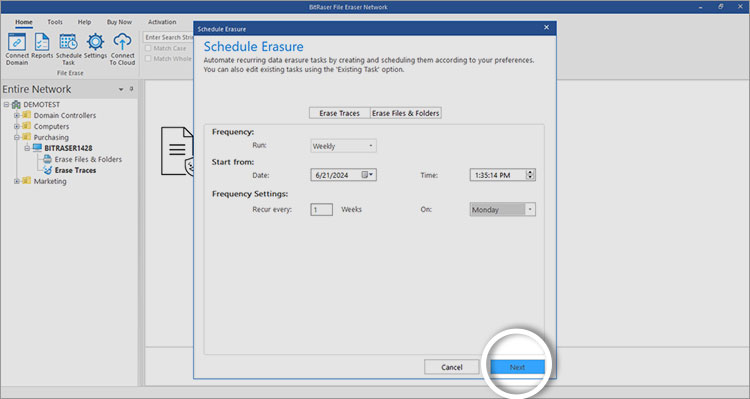The width and height of the screenshot is (750, 399).
Task: Click the Time field showing 1:35:14 PM
Action: pyautogui.click(x=502, y=175)
